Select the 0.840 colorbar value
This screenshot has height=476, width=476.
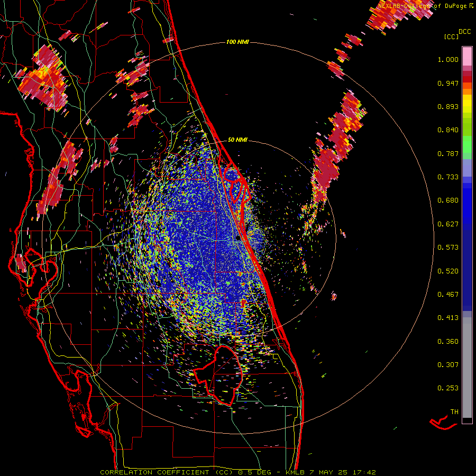coord(448,130)
